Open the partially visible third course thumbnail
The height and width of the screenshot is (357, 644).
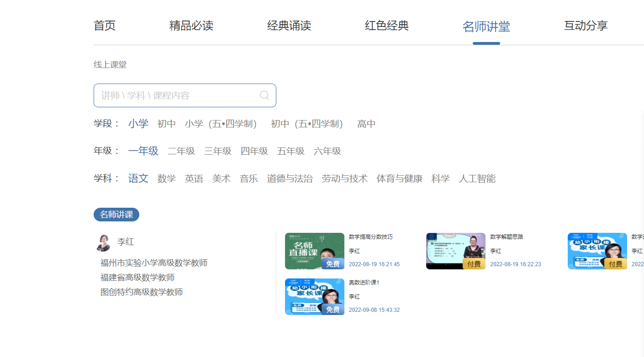597,251
